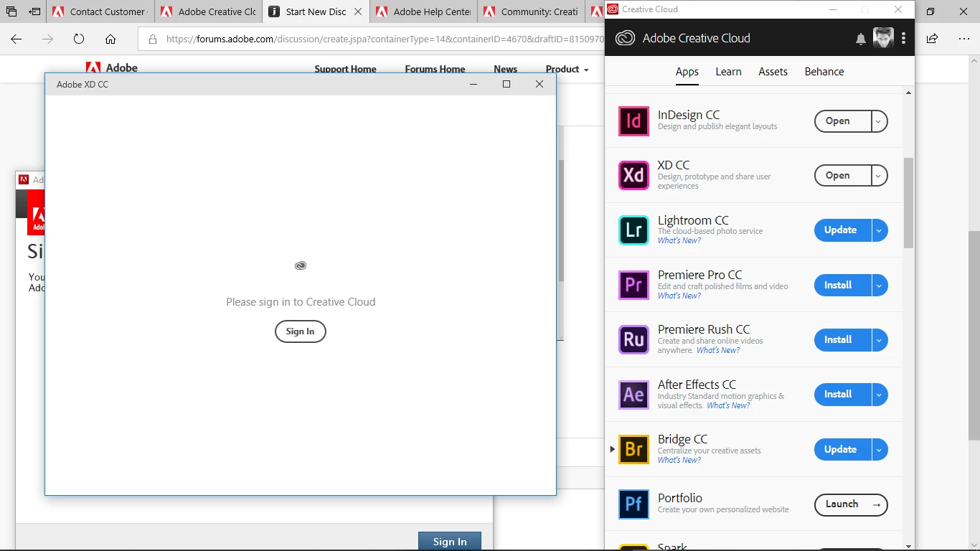This screenshot has height=551, width=980.
Task: Click the Creative Cloud icon in XD window
Action: point(301,265)
